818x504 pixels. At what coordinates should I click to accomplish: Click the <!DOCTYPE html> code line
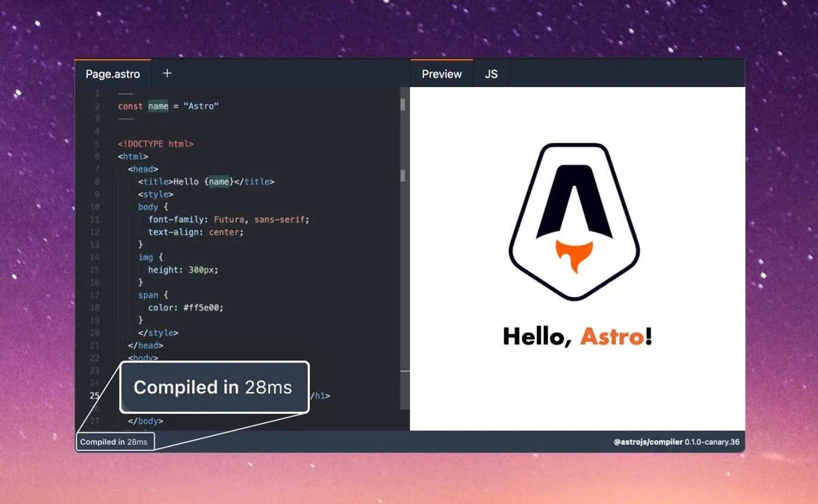(156, 144)
